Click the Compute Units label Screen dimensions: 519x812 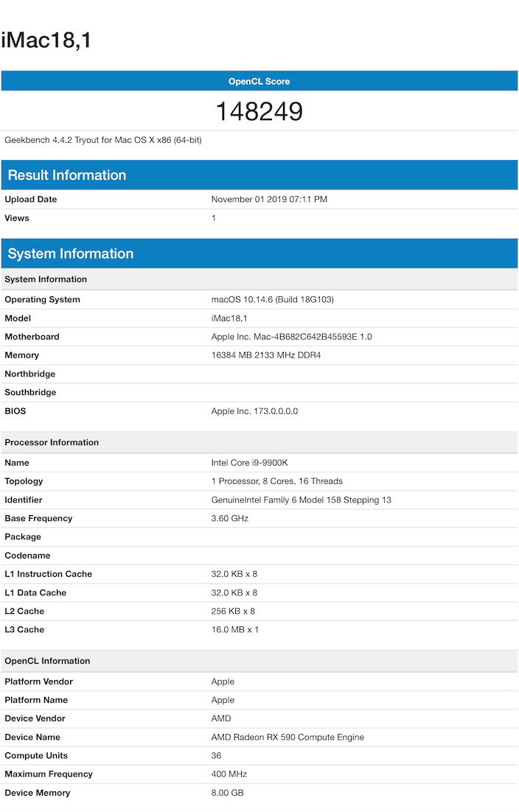point(35,756)
